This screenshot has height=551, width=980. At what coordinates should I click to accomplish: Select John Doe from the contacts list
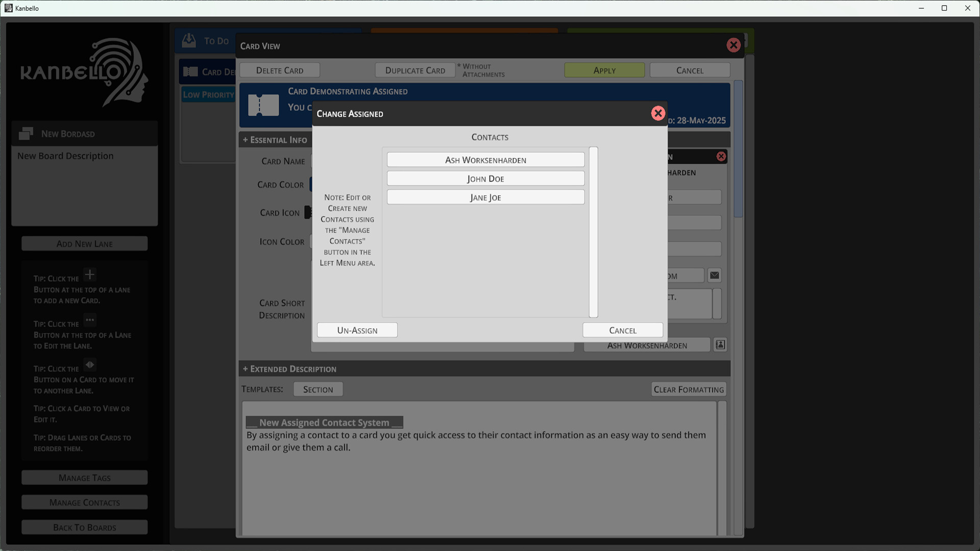(x=485, y=178)
